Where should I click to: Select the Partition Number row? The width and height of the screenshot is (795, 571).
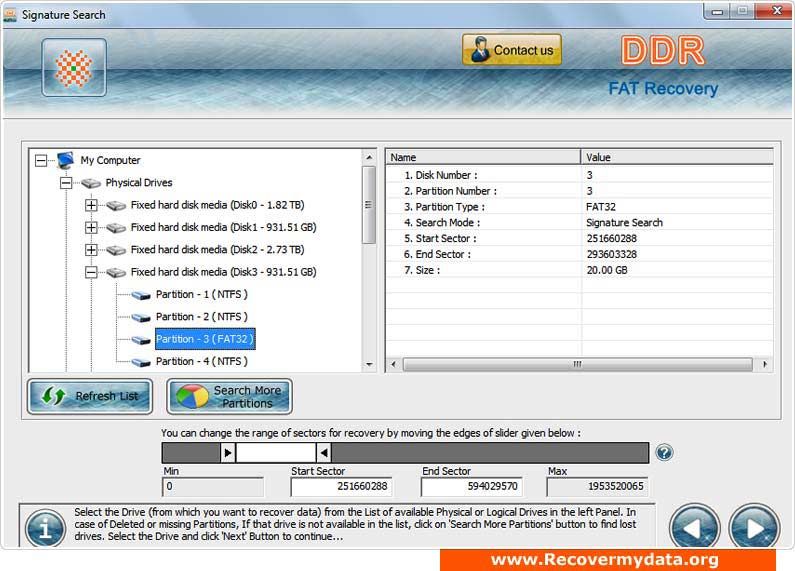tap(580, 191)
